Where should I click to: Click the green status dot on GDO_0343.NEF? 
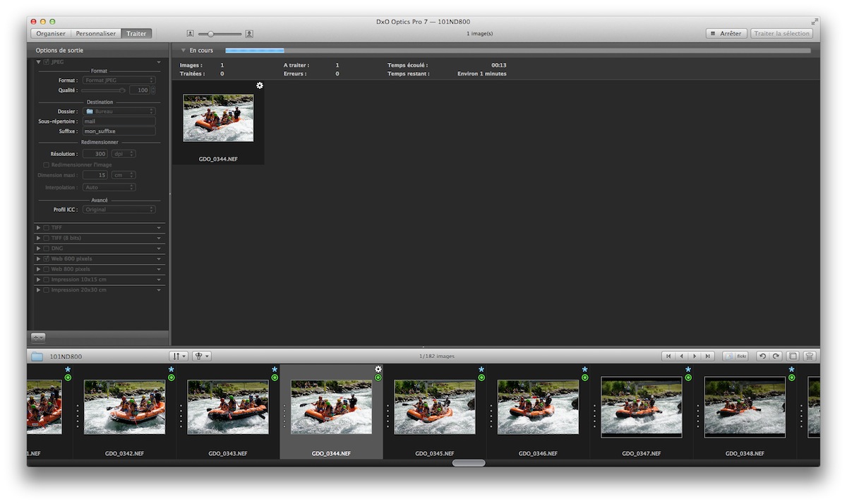pyautogui.click(x=275, y=378)
